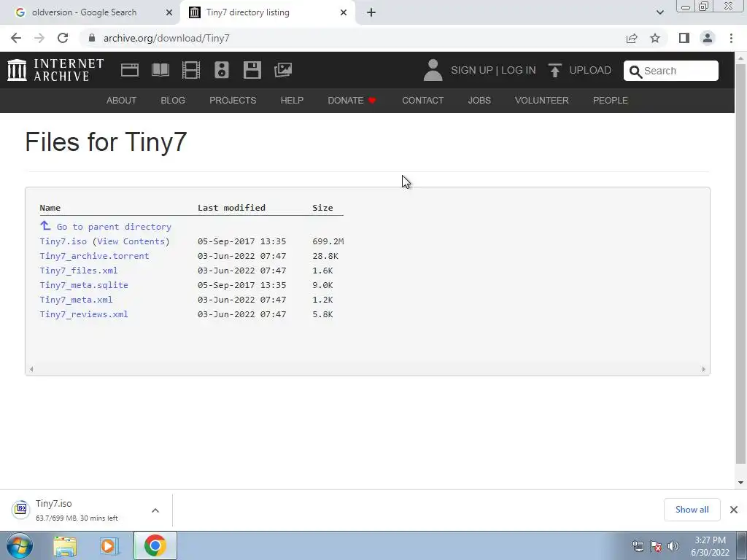Open the Video film-strip icon
747x560 pixels.
(191, 70)
